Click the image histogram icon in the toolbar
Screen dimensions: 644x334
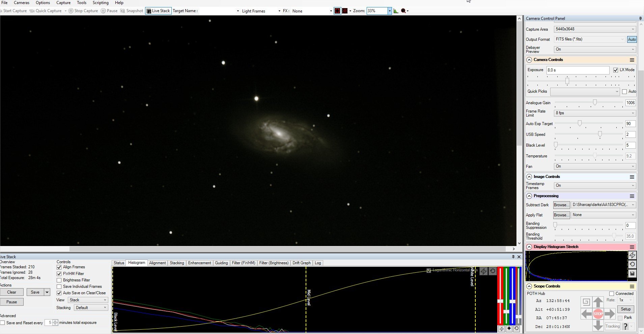[396, 11]
